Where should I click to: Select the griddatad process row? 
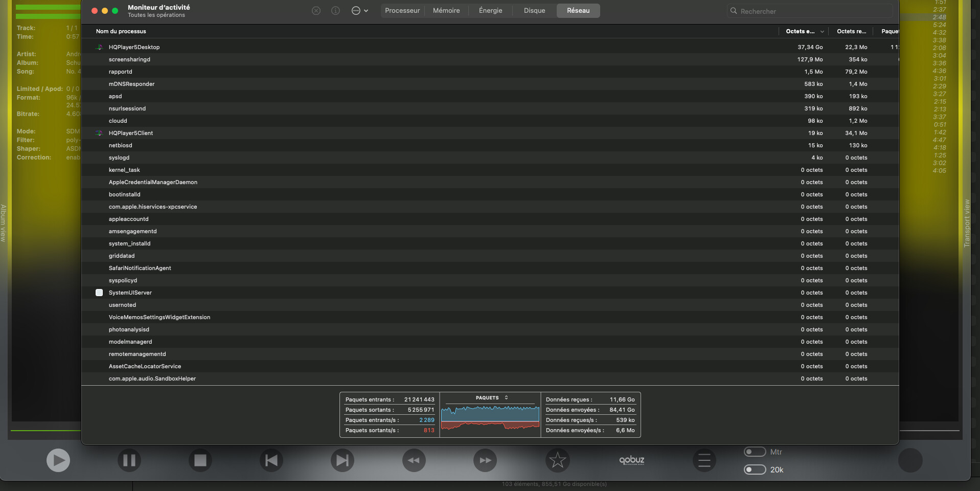[490, 256]
